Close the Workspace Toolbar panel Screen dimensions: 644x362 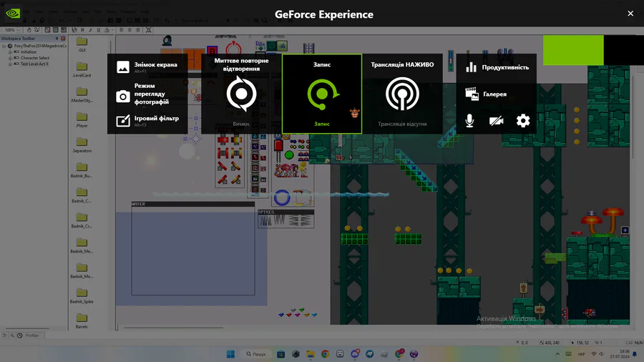63,39
